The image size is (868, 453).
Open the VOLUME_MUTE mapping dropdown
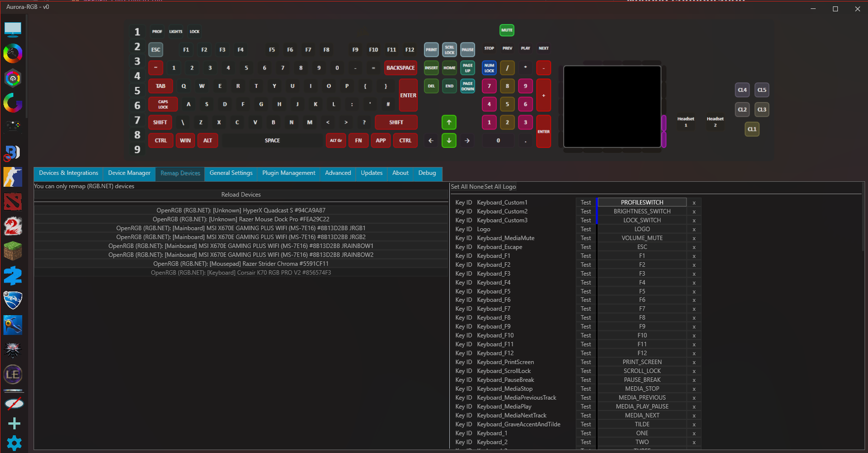click(642, 238)
